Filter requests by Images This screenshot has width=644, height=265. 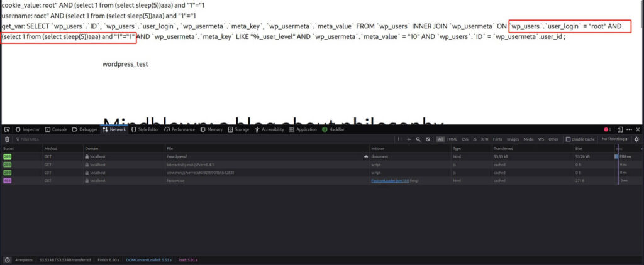tap(513, 139)
